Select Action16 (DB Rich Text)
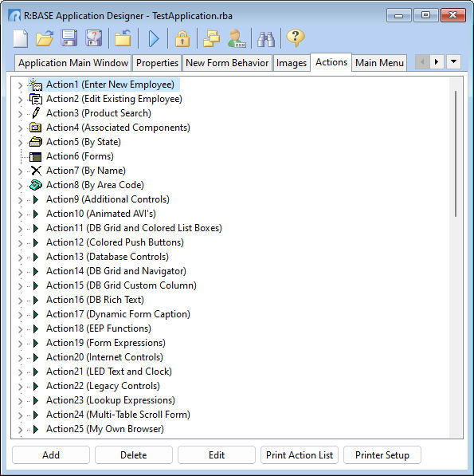 [96, 300]
